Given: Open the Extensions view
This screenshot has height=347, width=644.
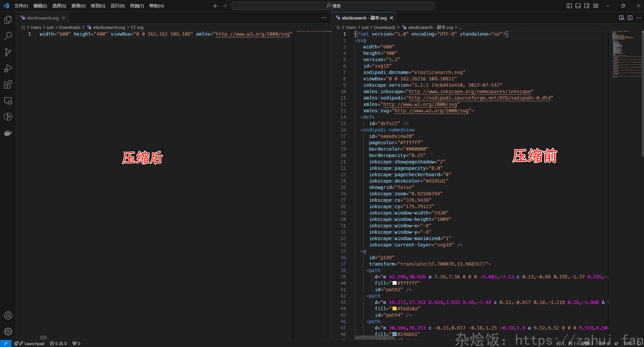Looking at the screenshot, I should [8, 84].
